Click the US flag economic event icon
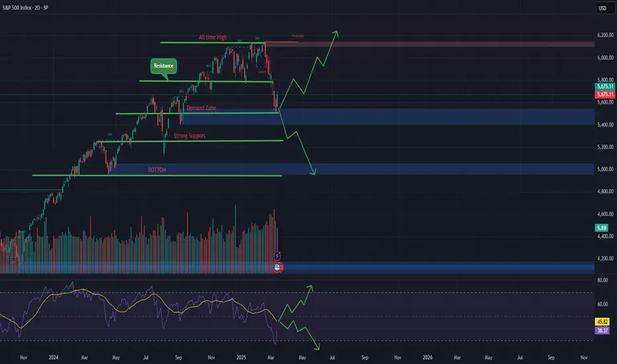Image resolution: width=617 pixels, height=364 pixels. pos(278,267)
